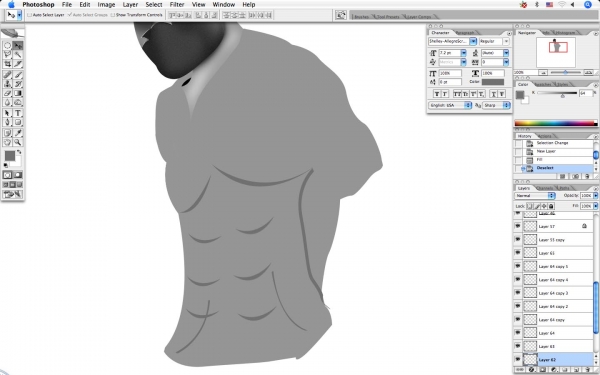Hide Layer 55 copy eye icon

[x=518, y=240]
